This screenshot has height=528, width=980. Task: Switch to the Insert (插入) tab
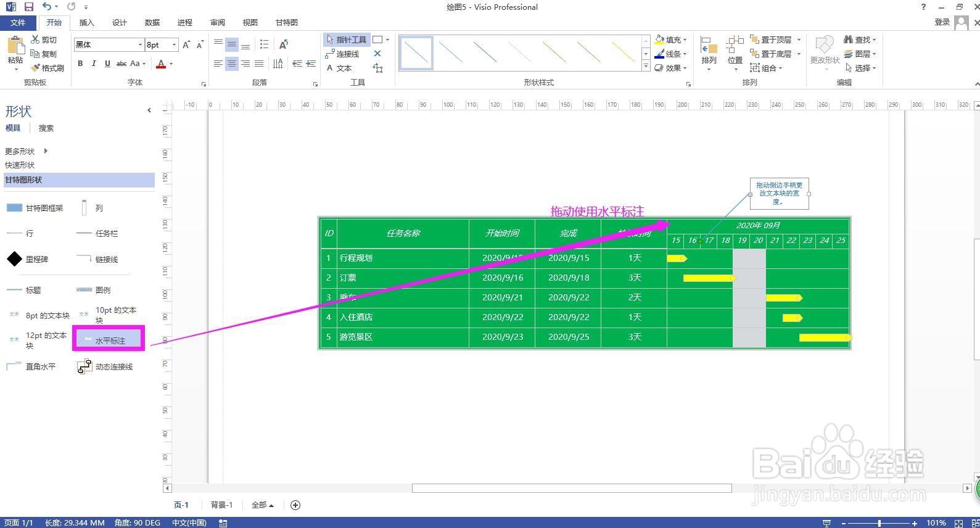pyautogui.click(x=87, y=22)
